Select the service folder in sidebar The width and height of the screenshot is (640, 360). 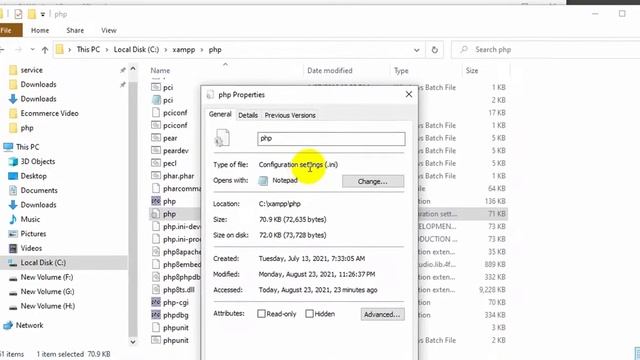pyautogui.click(x=32, y=70)
